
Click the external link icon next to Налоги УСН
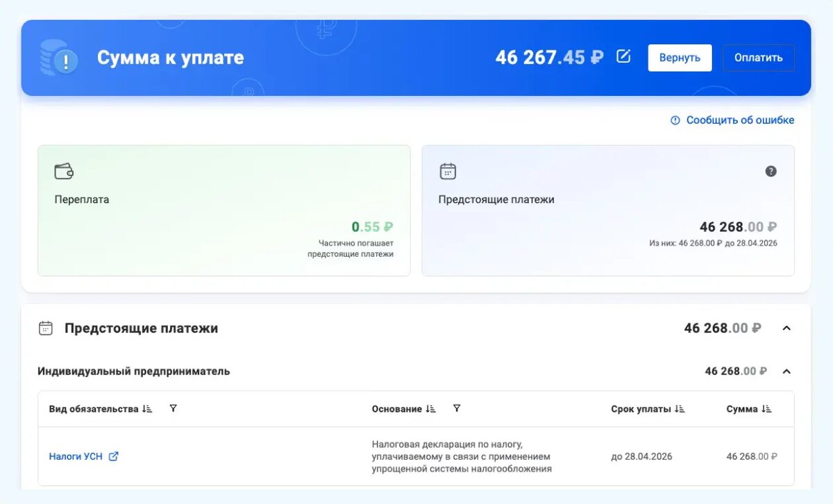pos(113,457)
